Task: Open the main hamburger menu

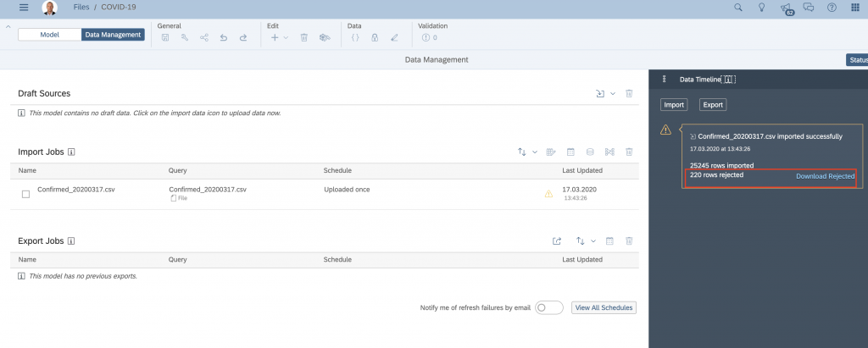Action: pyautogui.click(x=24, y=7)
